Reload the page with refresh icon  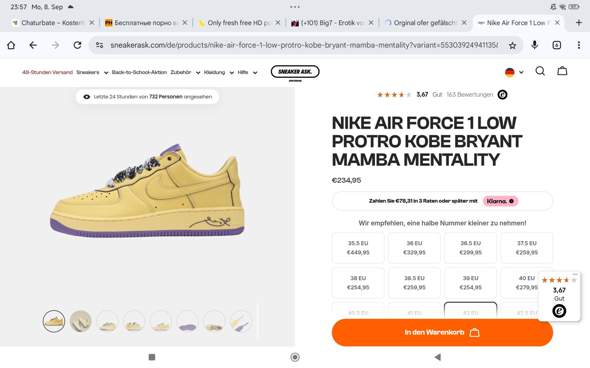(x=78, y=45)
